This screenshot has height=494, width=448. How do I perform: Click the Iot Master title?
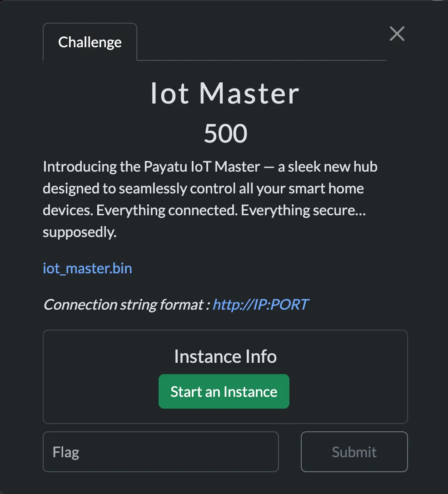click(x=225, y=93)
